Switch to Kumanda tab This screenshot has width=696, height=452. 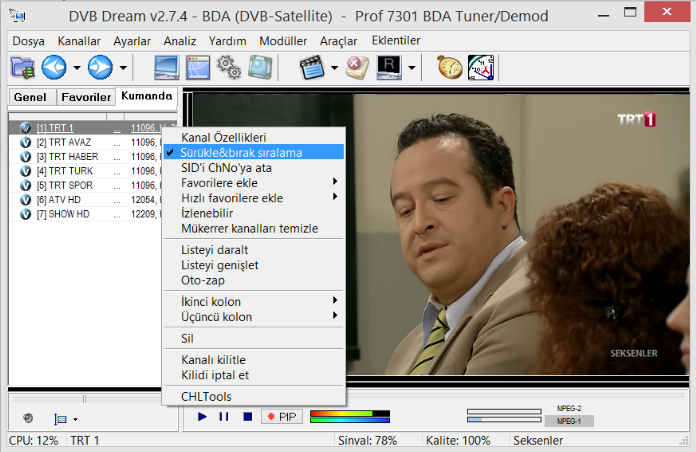(146, 96)
